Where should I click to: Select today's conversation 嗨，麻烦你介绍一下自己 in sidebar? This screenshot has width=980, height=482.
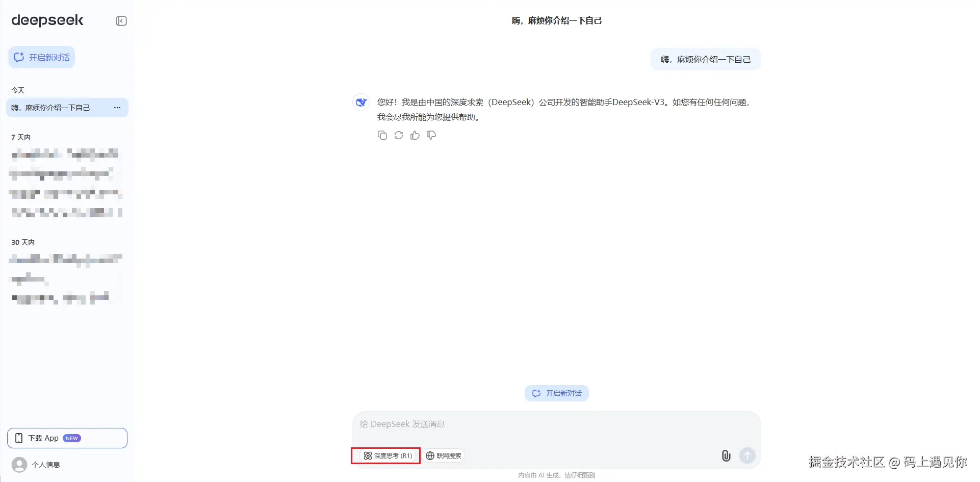[x=67, y=108]
